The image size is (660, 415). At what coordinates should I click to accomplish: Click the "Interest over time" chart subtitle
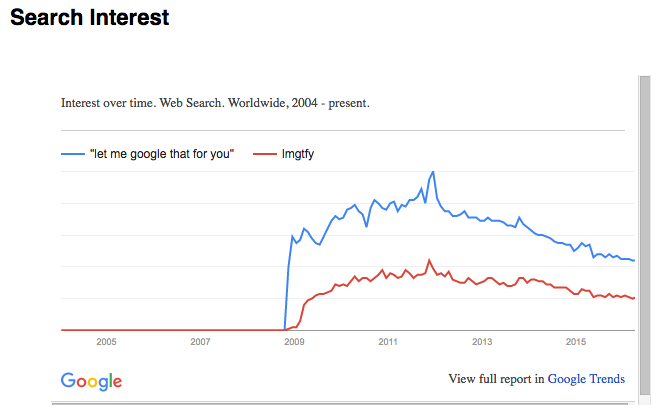click(x=215, y=102)
